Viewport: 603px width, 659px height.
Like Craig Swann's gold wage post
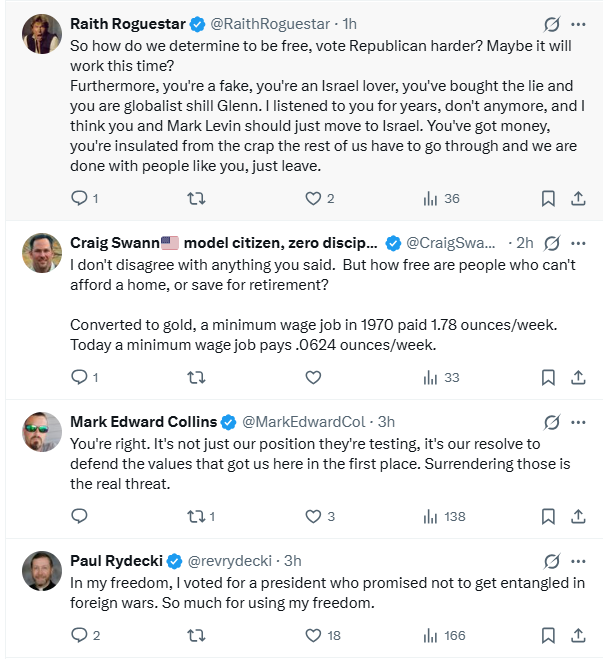tap(313, 377)
